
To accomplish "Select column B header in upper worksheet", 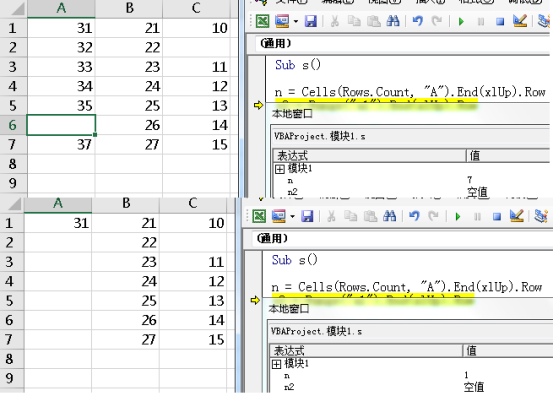I will coord(129,8).
